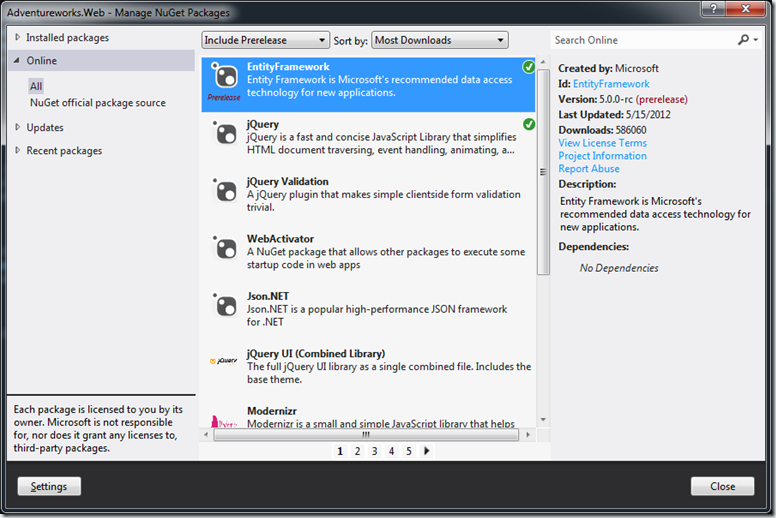
Task: Click the Settings button
Action: tap(49, 486)
